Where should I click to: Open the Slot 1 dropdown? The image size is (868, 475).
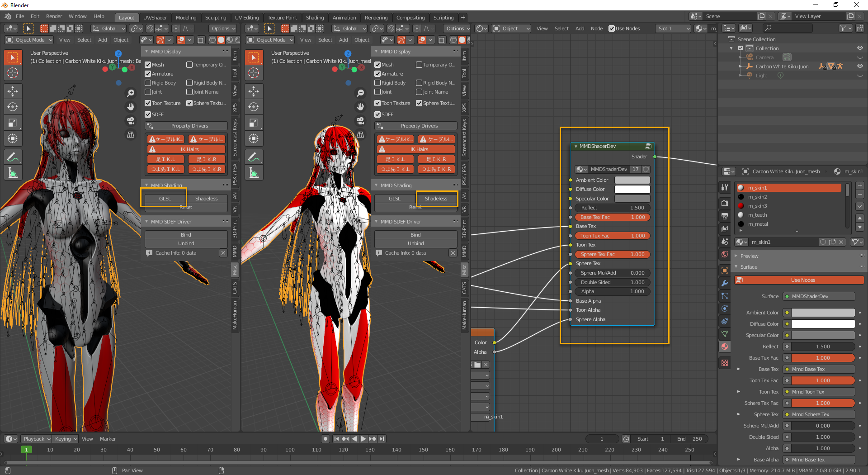[673, 28]
